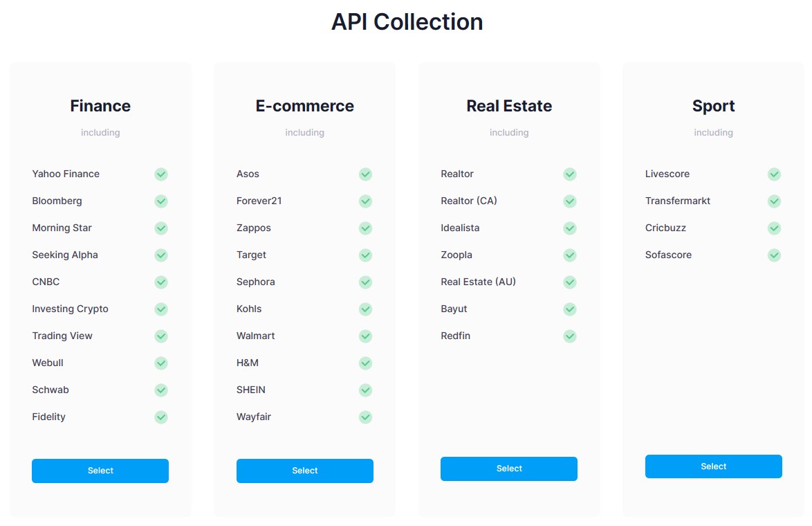Click the checkmark icon beside Sephora
The height and width of the screenshot is (526, 812).
pos(365,282)
